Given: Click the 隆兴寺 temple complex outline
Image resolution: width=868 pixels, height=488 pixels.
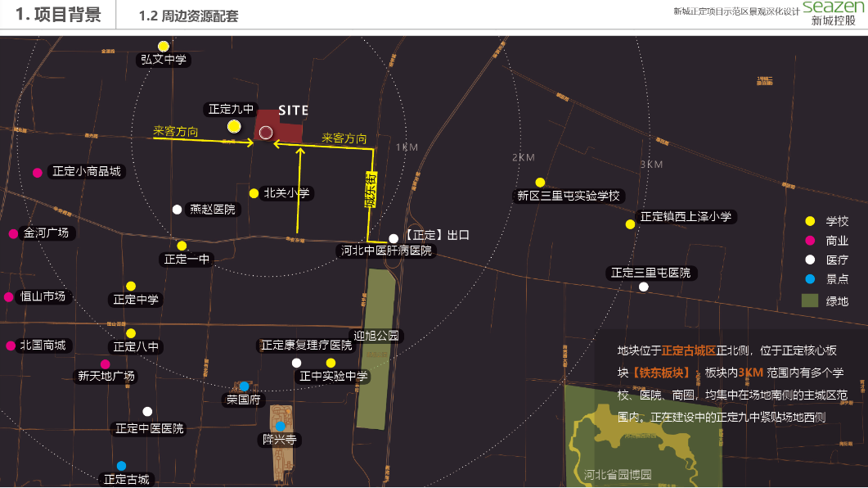Looking at the screenshot, I should 281,443.
